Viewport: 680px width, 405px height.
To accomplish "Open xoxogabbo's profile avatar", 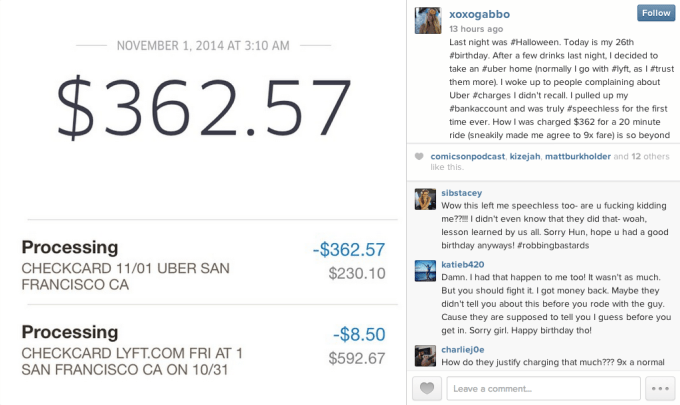I will coord(431,19).
